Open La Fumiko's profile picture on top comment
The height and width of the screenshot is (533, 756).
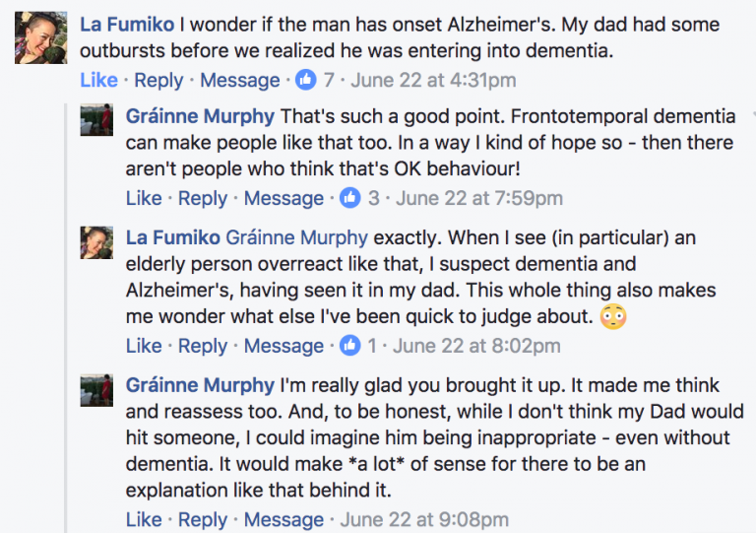tap(40, 39)
